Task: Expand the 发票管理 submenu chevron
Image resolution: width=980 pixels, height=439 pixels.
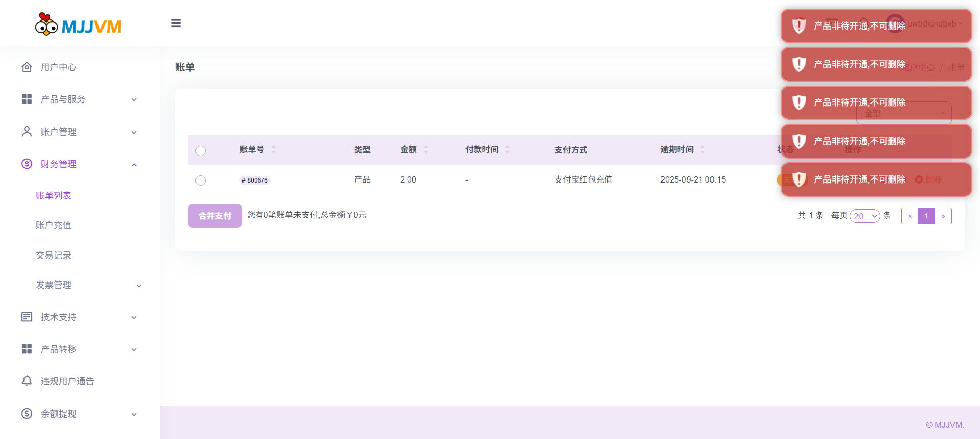Action: [139, 286]
